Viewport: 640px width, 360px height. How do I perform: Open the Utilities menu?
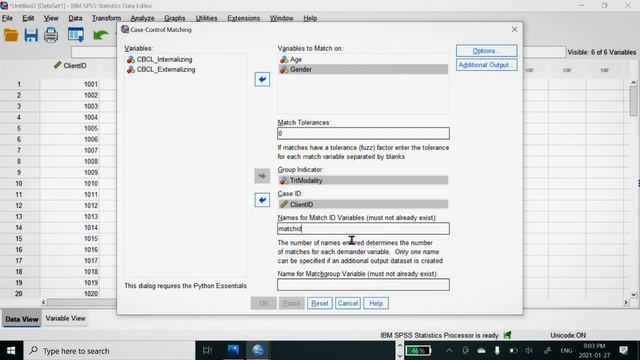206,18
